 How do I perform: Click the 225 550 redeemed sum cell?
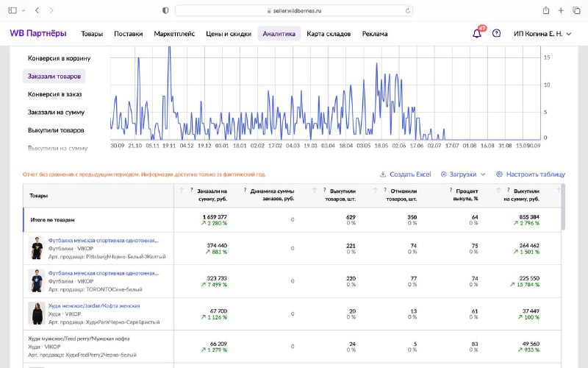[529, 278]
